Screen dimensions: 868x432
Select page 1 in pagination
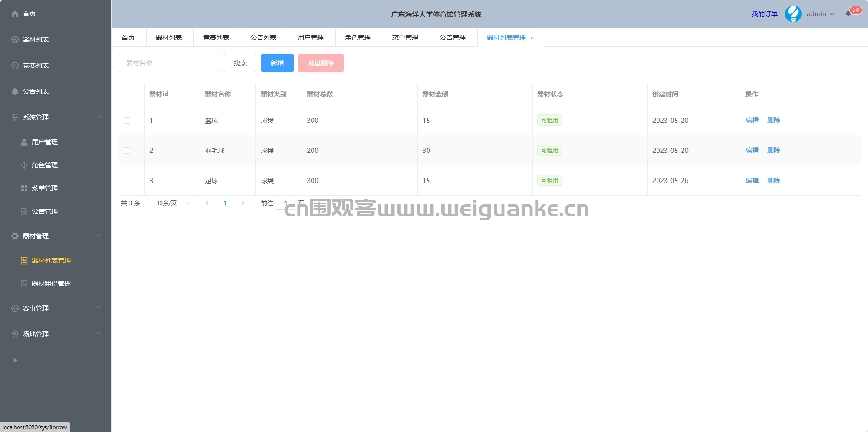225,203
